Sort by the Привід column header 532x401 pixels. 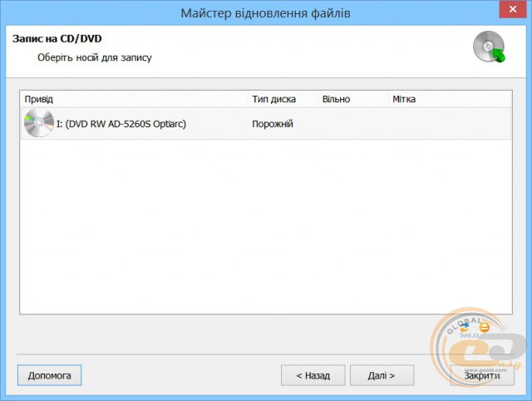[x=134, y=99]
